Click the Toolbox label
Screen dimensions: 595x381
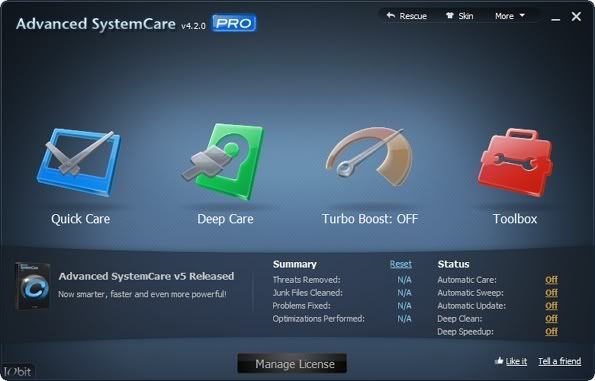pos(515,219)
